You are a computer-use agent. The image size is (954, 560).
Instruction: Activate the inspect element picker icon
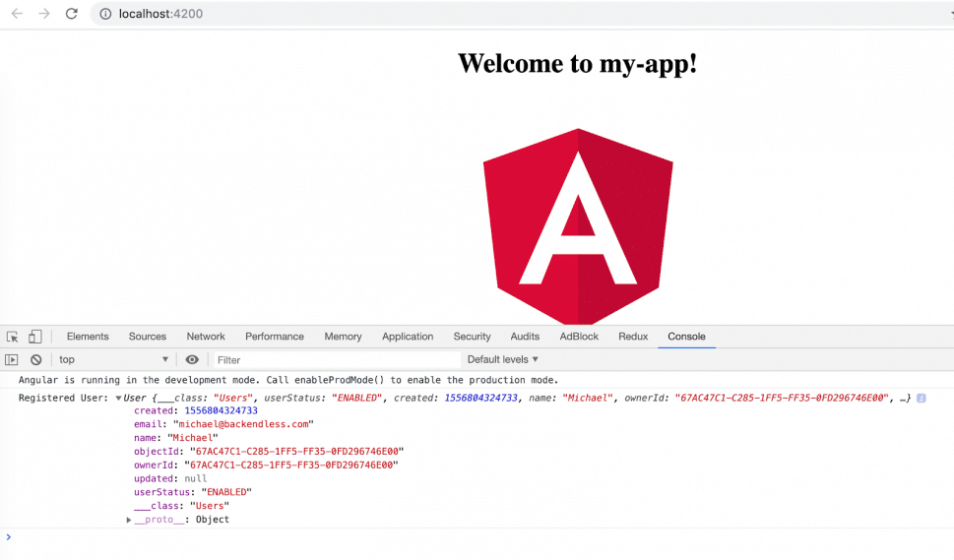point(12,337)
